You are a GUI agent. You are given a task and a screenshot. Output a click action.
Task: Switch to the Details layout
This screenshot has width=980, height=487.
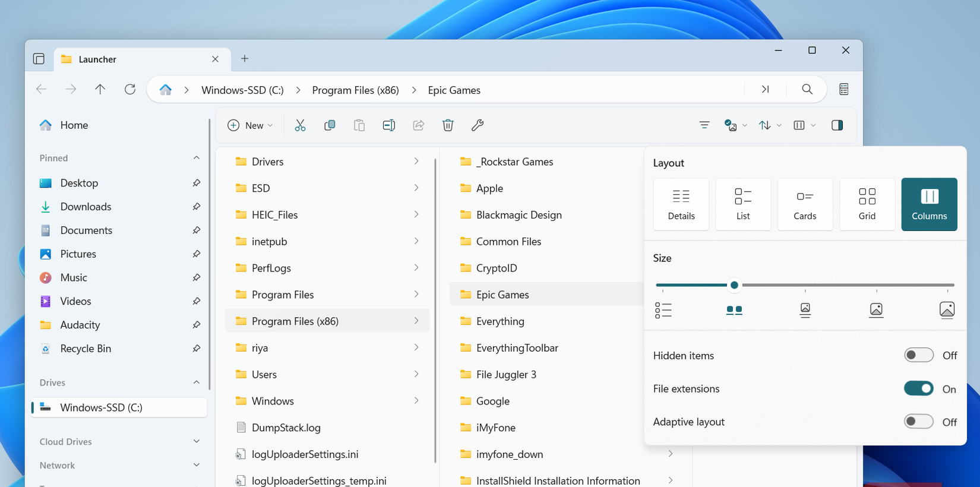coord(681,204)
